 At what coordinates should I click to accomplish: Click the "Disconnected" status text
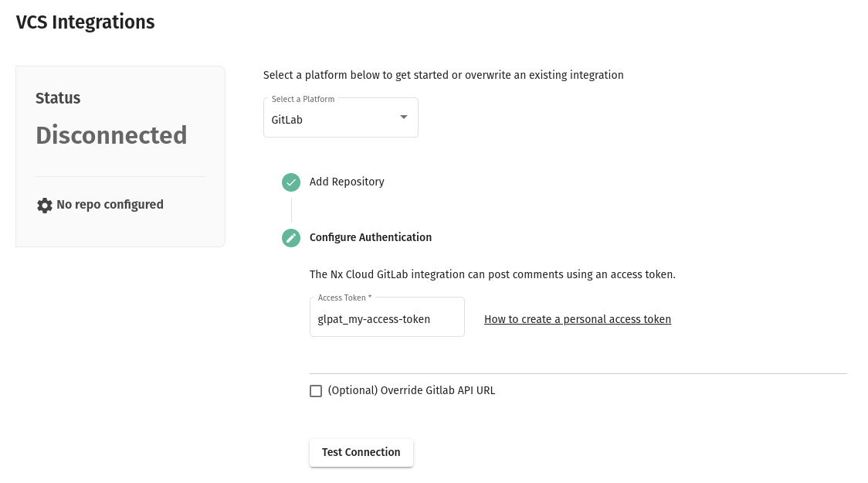[111, 135]
